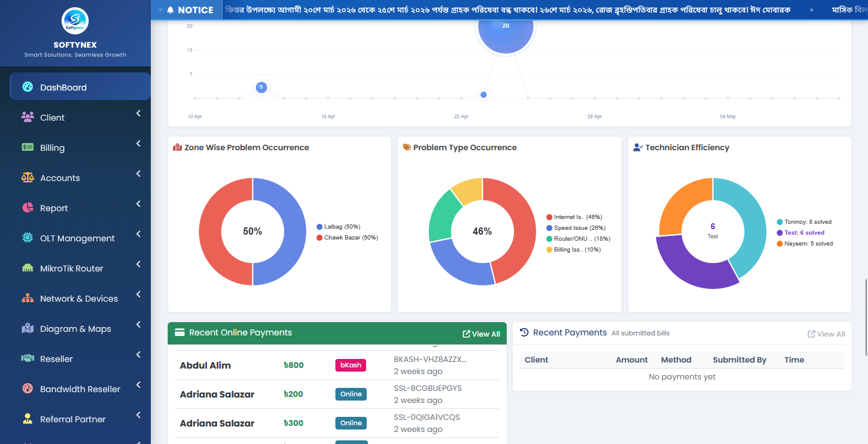Click the Accounts balance scale icon
The image size is (868, 444).
pyautogui.click(x=27, y=177)
